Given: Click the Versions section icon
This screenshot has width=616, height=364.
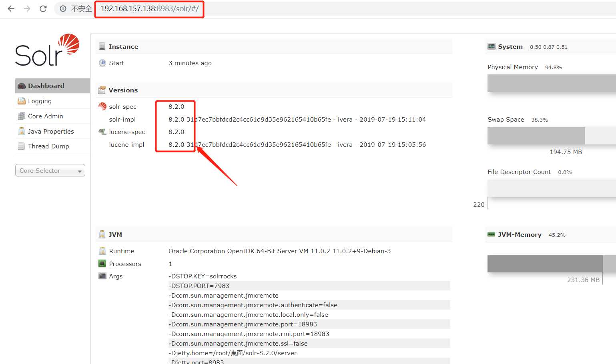Looking at the screenshot, I should 102,90.
